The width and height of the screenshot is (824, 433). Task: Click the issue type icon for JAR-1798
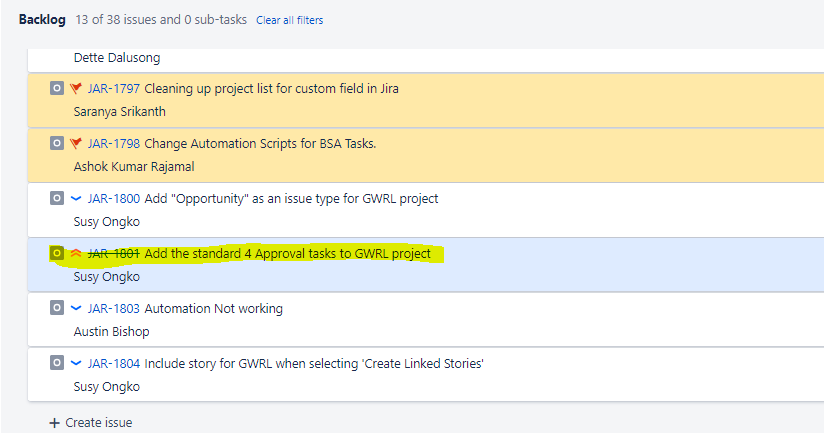(57, 143)
